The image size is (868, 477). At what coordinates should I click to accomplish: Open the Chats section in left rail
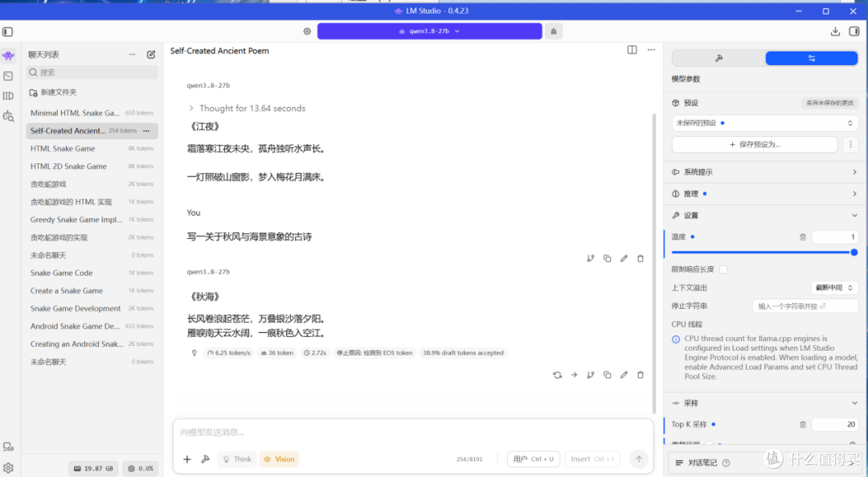click(8, 56)
